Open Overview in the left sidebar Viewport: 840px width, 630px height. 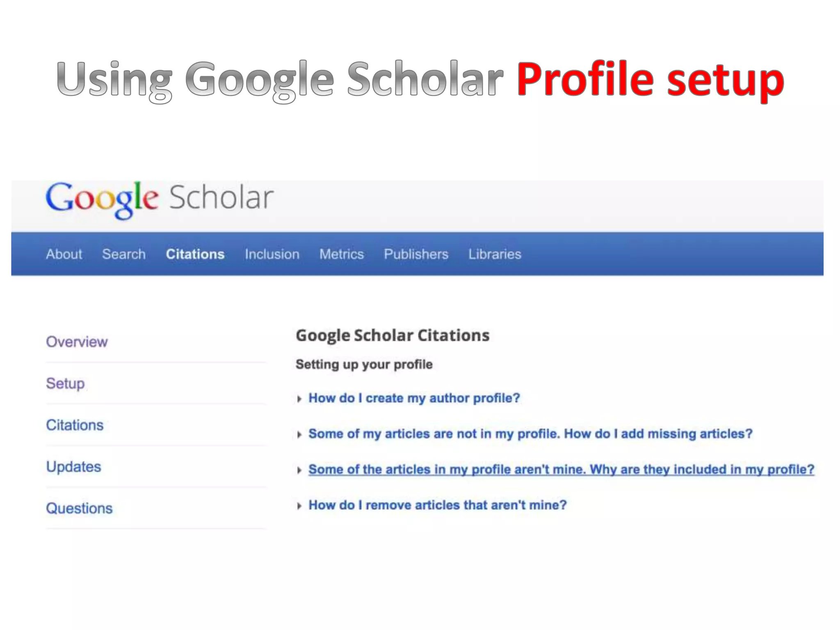coord(77,342)
